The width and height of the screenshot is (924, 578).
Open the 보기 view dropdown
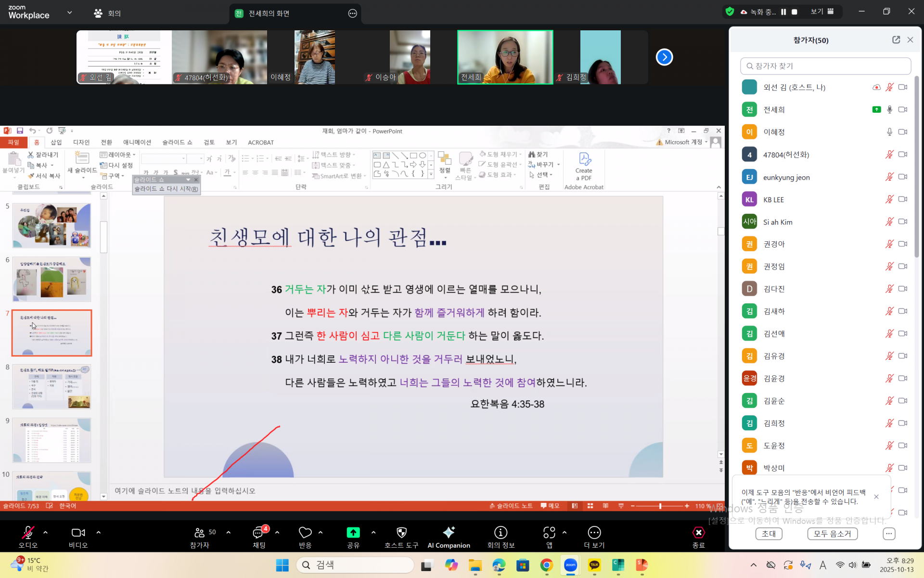click(822, 12)
